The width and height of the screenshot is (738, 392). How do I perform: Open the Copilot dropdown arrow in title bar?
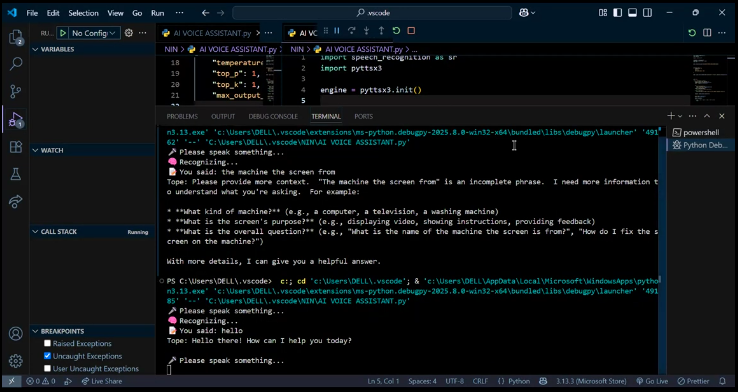point(533,13)
